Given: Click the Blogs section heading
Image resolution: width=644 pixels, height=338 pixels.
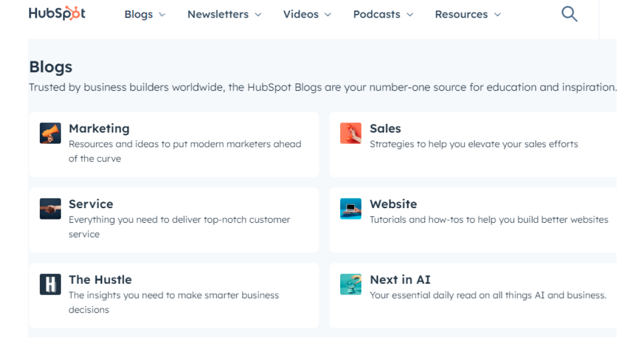Looking at the screenshot, I should pyautogui.click(x=50, y=67).
